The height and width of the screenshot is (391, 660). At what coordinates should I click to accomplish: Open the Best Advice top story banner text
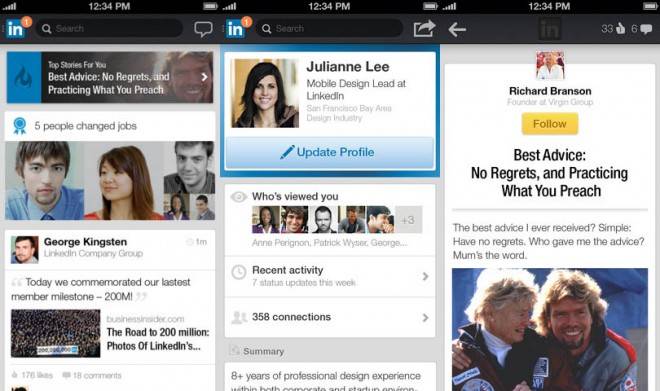pyautogui.click(x=109, y=83)
